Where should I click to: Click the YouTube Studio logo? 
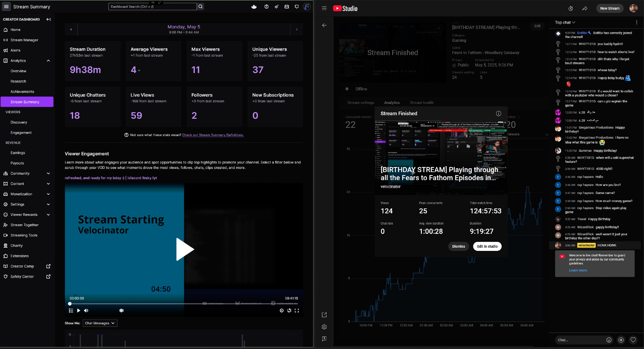tap(345, 8)
